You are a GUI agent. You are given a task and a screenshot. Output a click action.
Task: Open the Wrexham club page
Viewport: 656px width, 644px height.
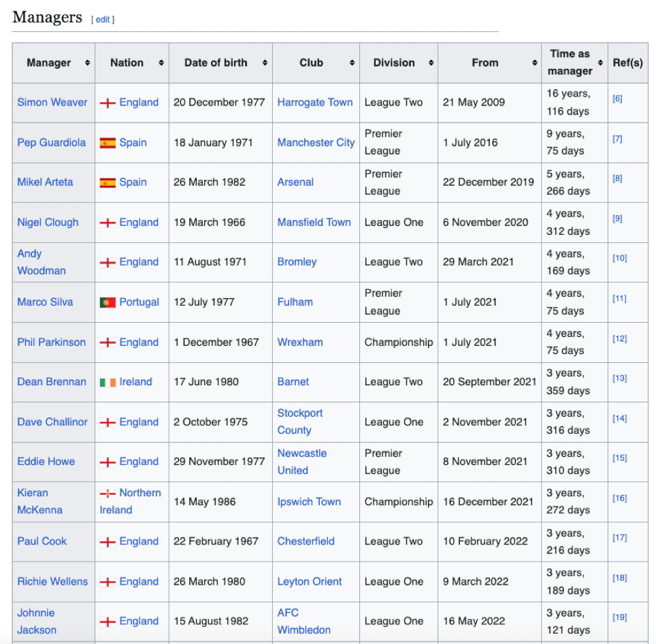coord(300,342)
